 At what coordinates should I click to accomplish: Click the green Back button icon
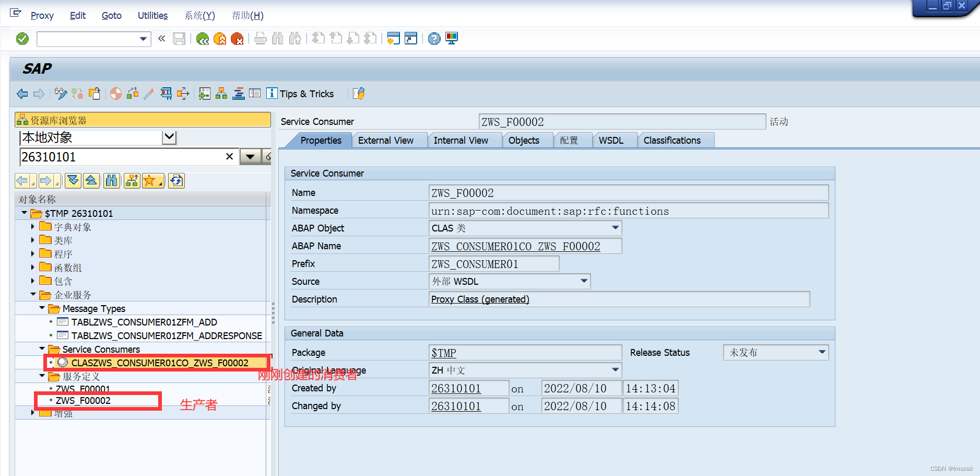(203, 39)
